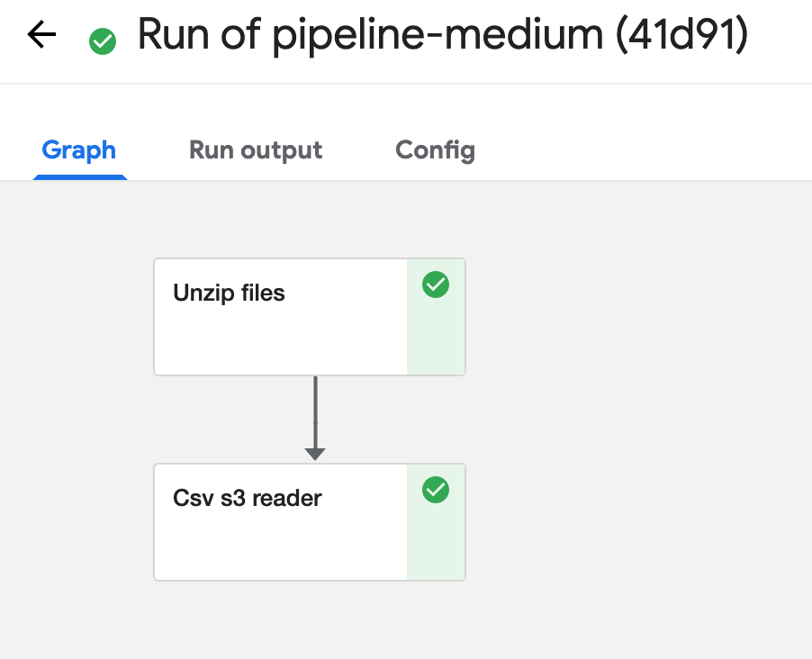This screenshot has height=659, width=812.
Task: Click the green run-succeeded icon beside the title
Action: pos(103,41)
